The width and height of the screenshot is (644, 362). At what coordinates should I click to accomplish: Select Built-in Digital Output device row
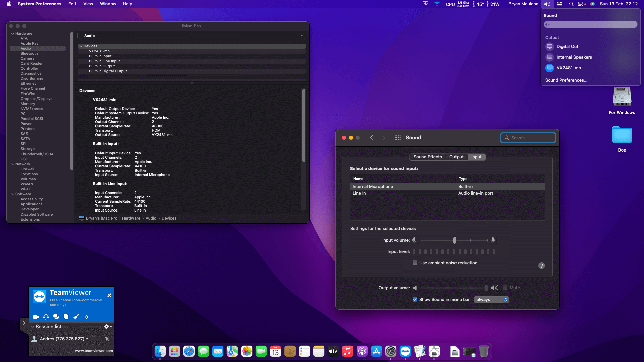192,71
